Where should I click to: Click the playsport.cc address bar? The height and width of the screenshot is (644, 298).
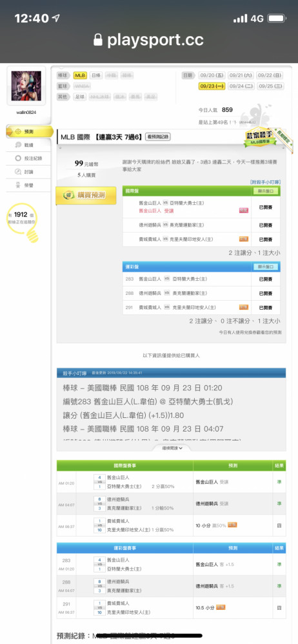(149, 40)
